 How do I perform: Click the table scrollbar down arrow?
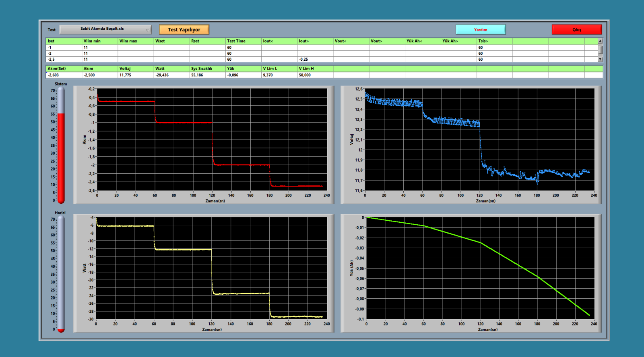click(x=600, y=59)
